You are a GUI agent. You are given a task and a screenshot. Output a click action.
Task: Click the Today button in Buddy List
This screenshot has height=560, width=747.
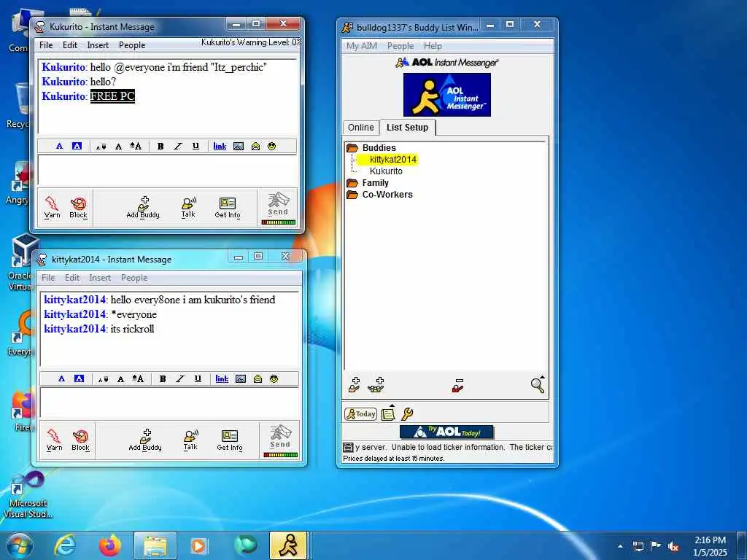tap(360, 414)
